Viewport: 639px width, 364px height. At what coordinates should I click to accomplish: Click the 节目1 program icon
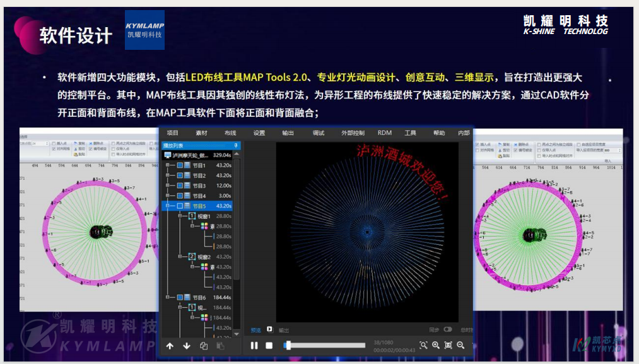[187, 165]
